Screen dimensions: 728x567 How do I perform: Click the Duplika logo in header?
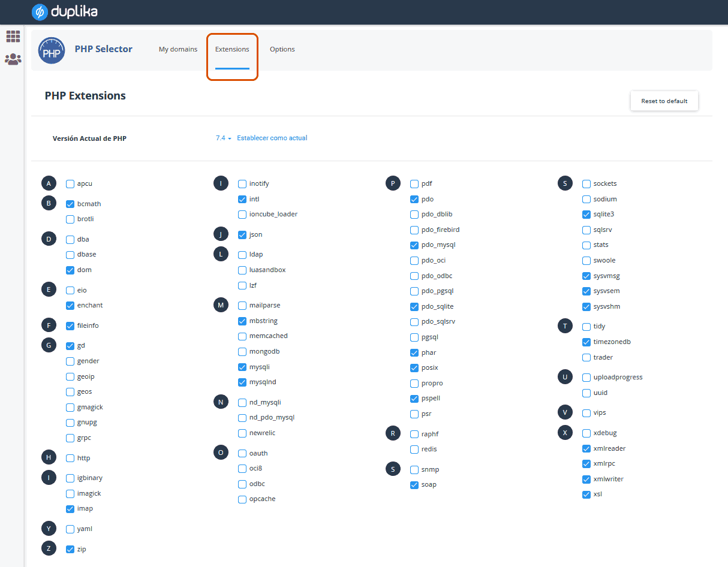point(64,12)
